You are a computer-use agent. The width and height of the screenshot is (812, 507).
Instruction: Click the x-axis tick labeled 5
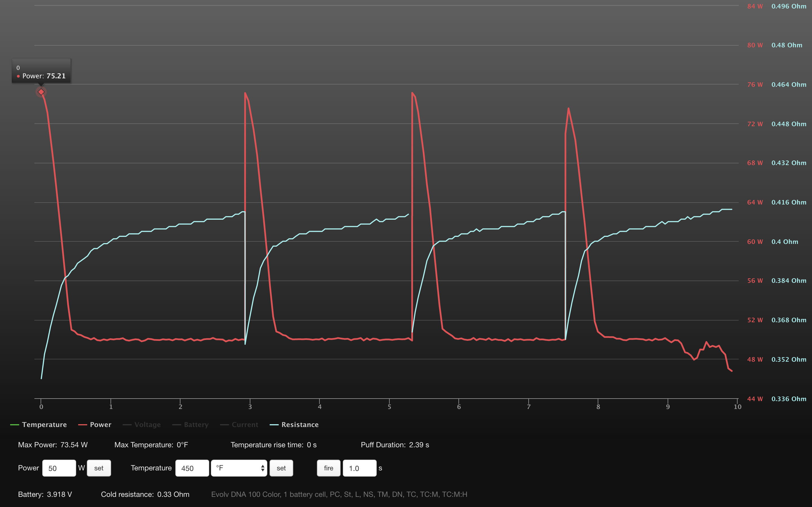click(x=389, y=407)
